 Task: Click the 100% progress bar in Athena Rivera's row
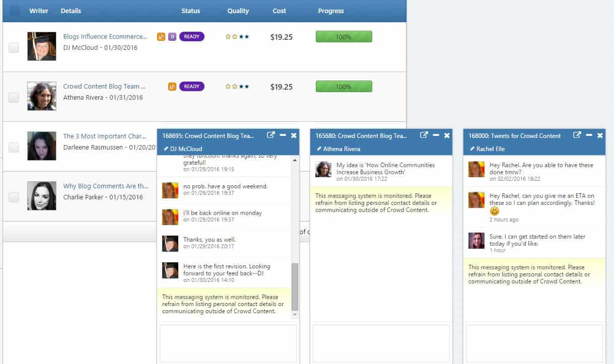click(x=344, y=86)
